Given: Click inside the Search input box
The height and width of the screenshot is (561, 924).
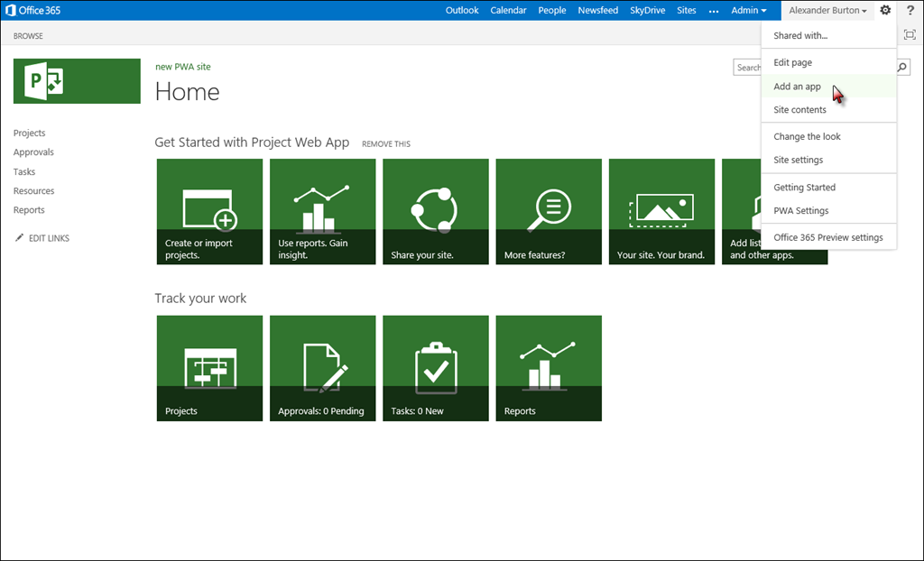Looking at the screenshot, I should click(x=748, y=68).
